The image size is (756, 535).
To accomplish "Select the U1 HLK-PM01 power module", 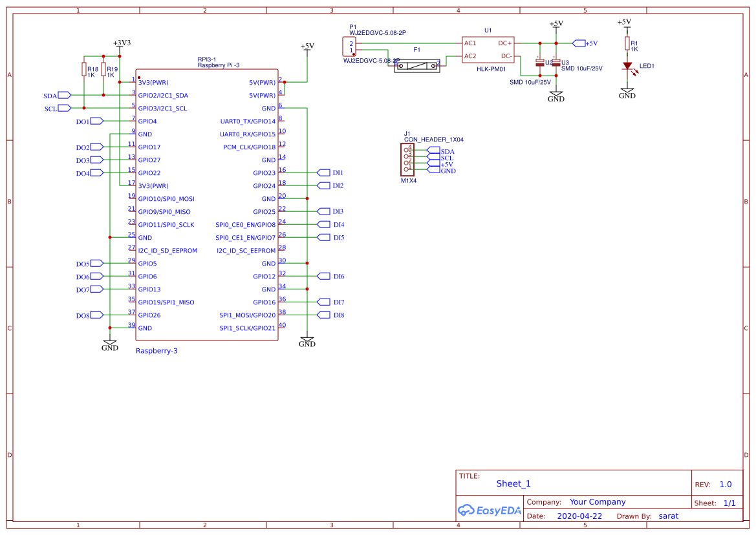I will click(488, 50).
